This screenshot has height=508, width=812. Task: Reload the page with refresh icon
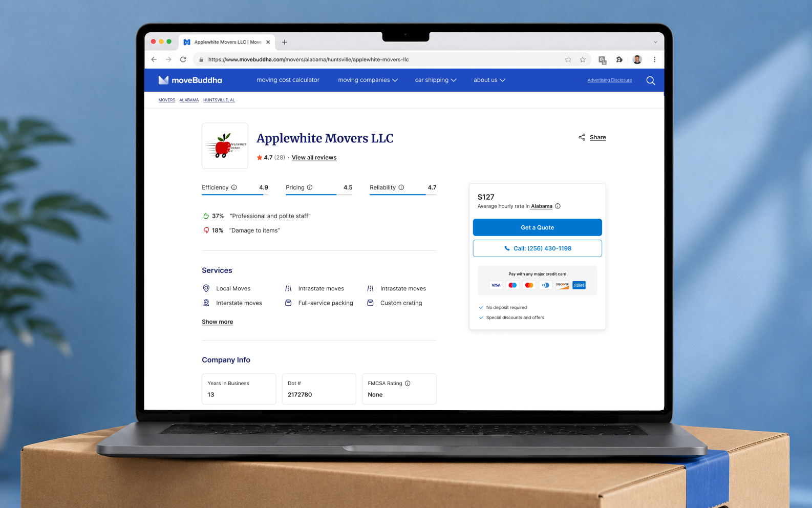pos(183,59)
